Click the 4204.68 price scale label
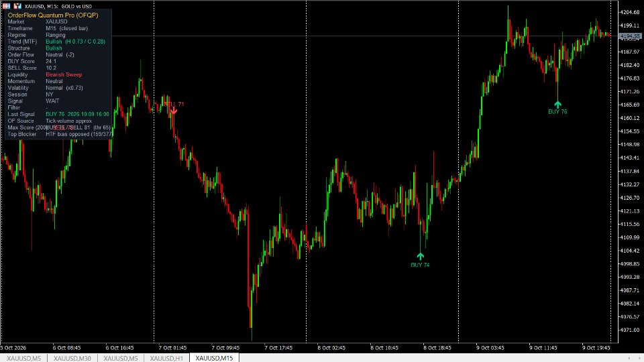 point(630,12)
